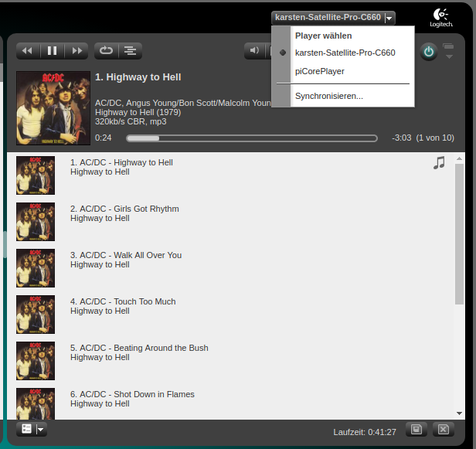Click the thumbnail of Touch Too Much
The image size is (476, 449).
click(36, 315)
